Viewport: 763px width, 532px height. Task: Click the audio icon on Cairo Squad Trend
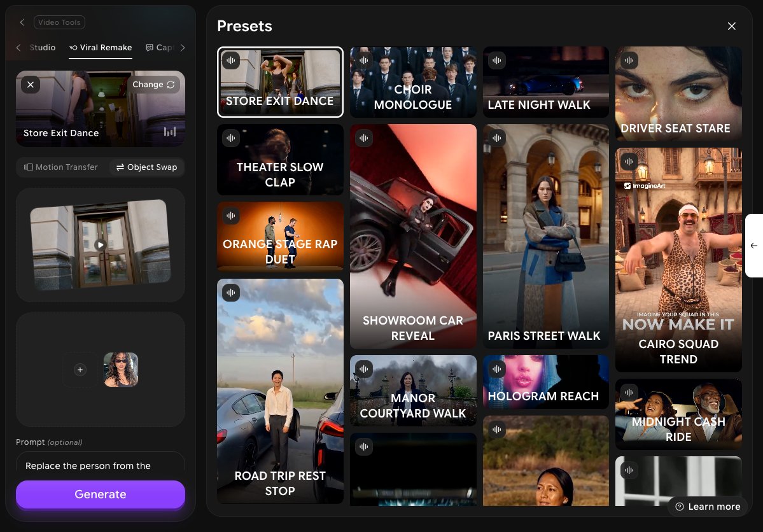point(629,161)
